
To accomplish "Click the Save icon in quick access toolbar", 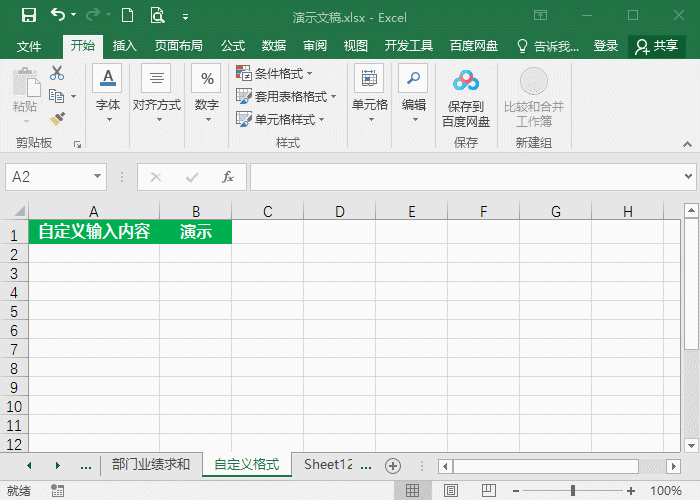I will point(29,16).
